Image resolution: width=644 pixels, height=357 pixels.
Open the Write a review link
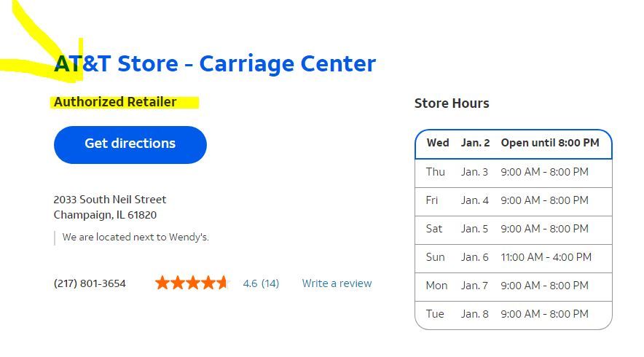tap(337, 283)
